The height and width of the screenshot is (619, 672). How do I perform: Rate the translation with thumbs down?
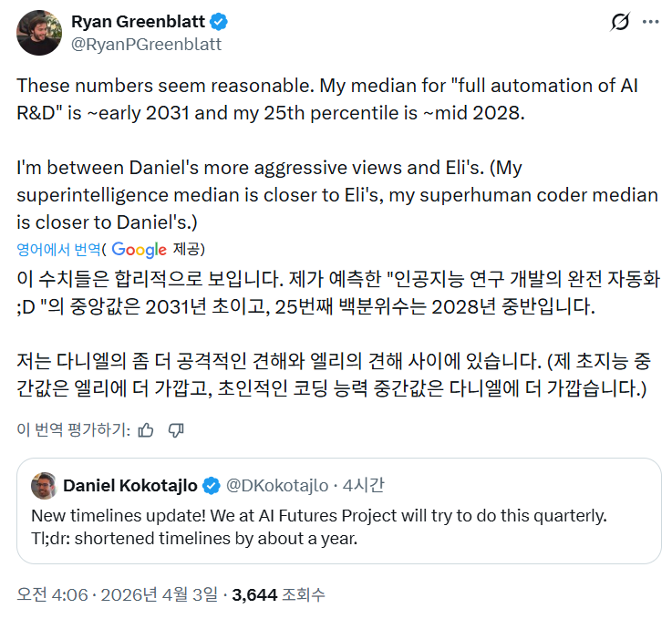(177, 429)
